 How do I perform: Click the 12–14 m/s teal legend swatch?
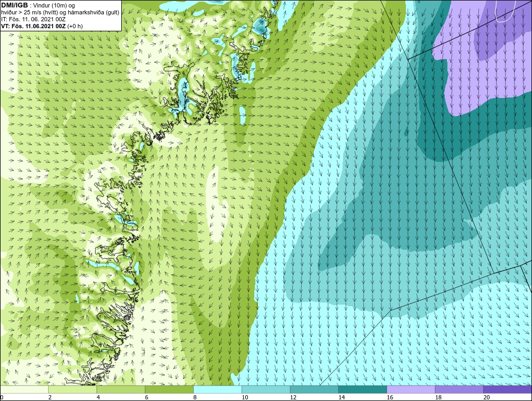tap(314, 389)
